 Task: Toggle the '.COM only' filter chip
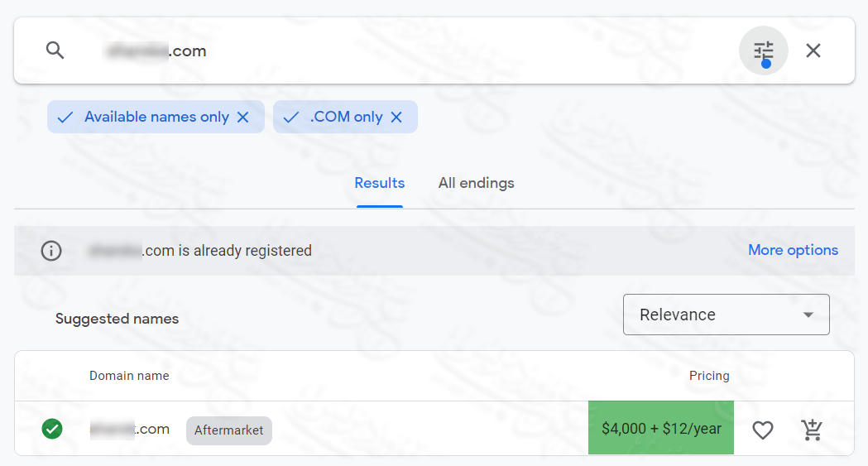coord(335,118)
